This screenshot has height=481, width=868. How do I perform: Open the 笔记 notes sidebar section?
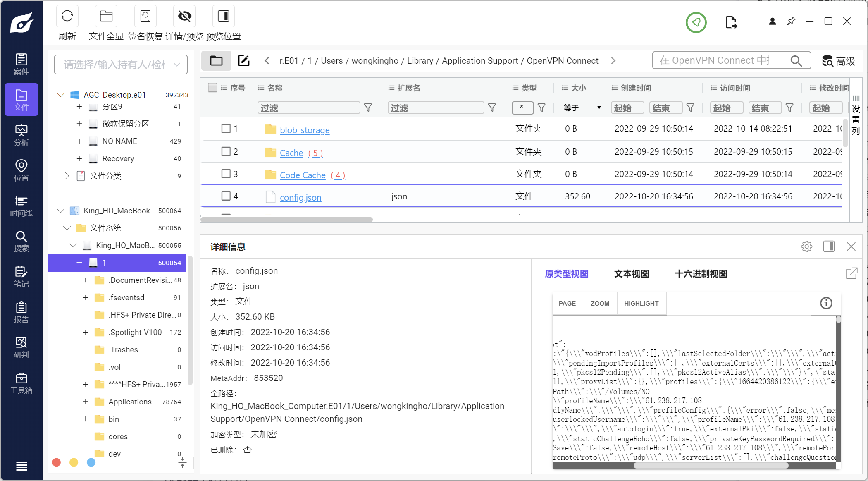(21, 277)
